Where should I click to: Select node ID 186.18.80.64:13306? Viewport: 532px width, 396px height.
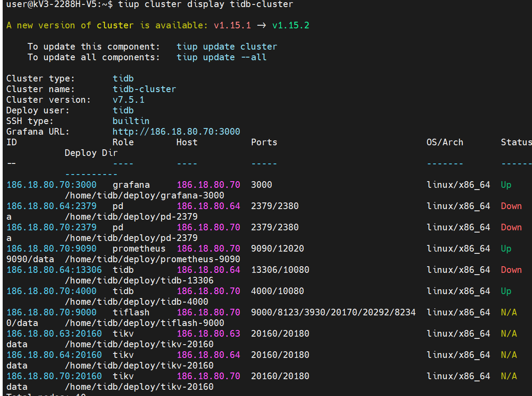pyautogui.click(x=54, y=270)
